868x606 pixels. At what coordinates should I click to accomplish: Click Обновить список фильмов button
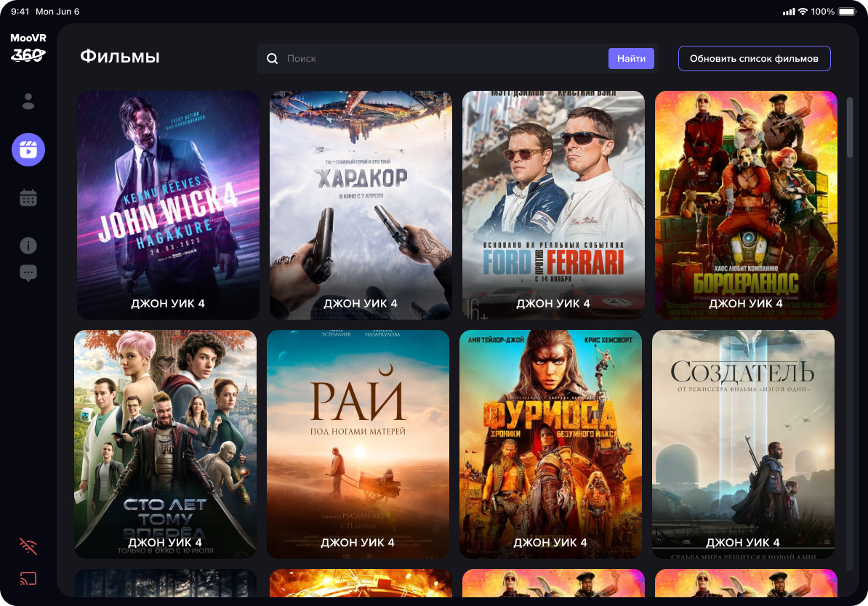click(x=754, y=59)
